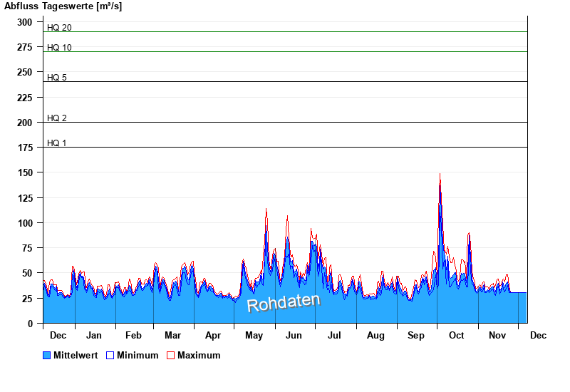Select the Maximum legend label
Screen dimensions: 570x392
tap(199, 355)
